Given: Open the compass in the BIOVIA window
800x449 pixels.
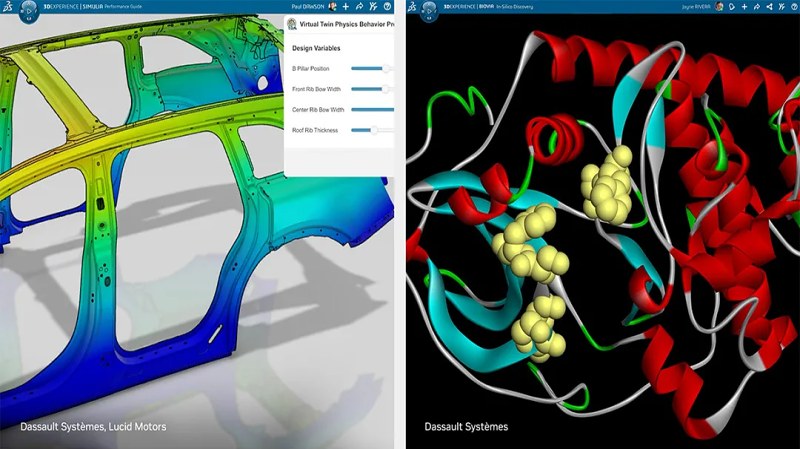Looking at the screenshot, I should 429,11.
